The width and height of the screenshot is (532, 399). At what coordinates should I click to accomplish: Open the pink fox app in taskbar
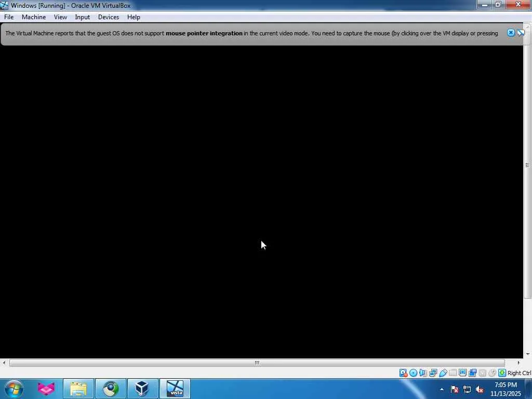coord(46,389)
